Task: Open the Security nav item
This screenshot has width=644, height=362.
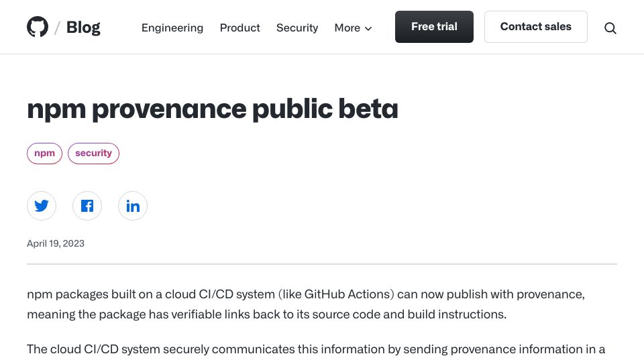Action: point(297,27)
